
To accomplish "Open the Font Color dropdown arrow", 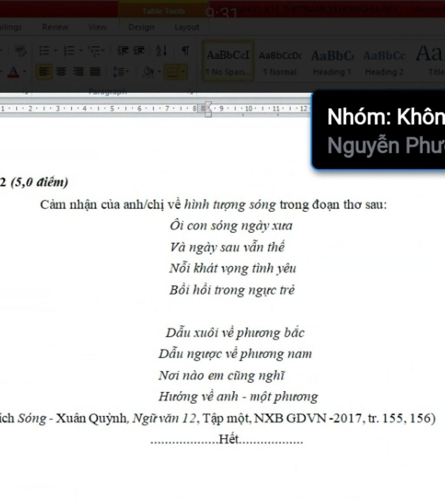I will (x=24, y=72).
